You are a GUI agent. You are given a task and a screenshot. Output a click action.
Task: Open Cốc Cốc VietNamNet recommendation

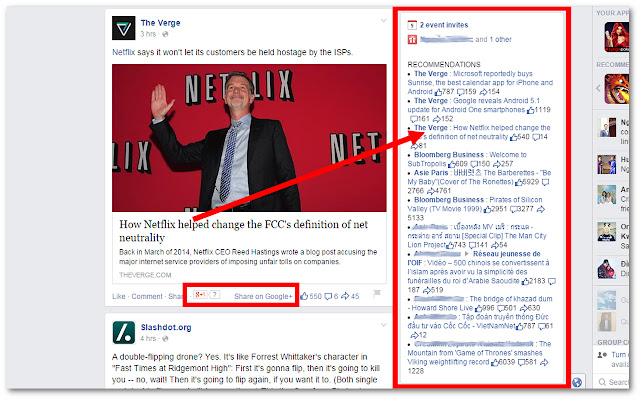tap(480, 326)
